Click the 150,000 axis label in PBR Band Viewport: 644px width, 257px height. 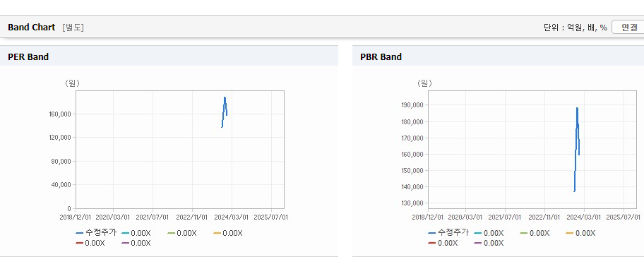click(x=413, y=170)
